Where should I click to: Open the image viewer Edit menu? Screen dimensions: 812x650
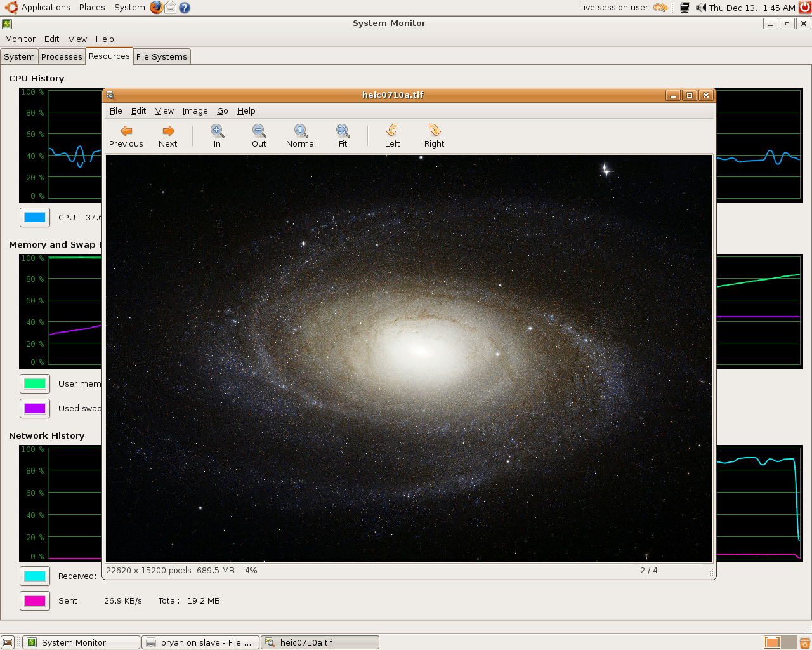(139, 110)
